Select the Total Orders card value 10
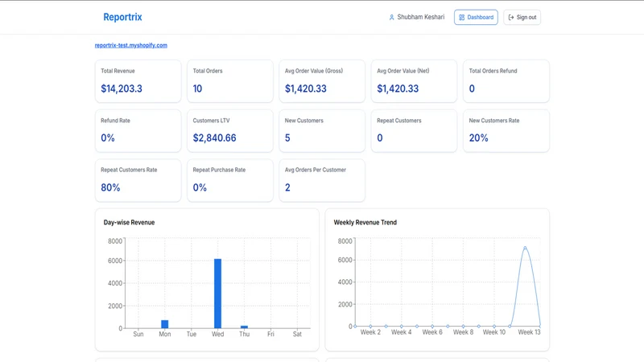The image size is (644, 362). [197, 88]
